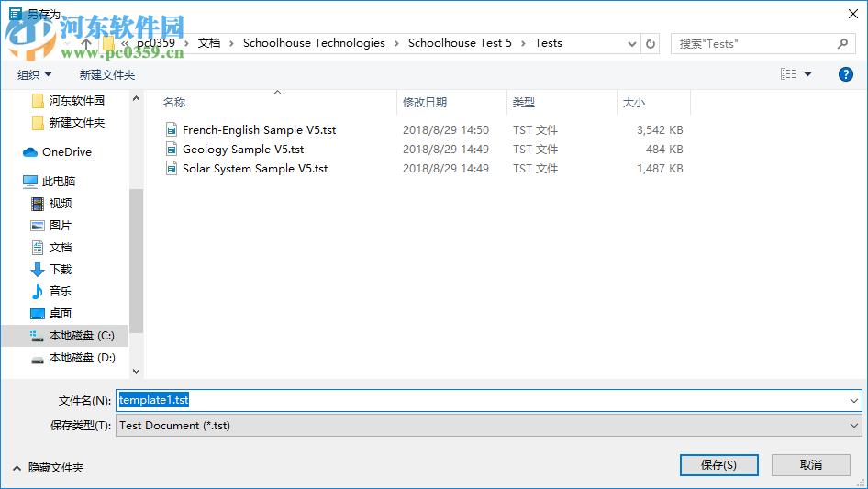Click the 本地磁盘 (D:) drive icon
This screenshot has height=489, width=868.
click(x=37, y=359)
